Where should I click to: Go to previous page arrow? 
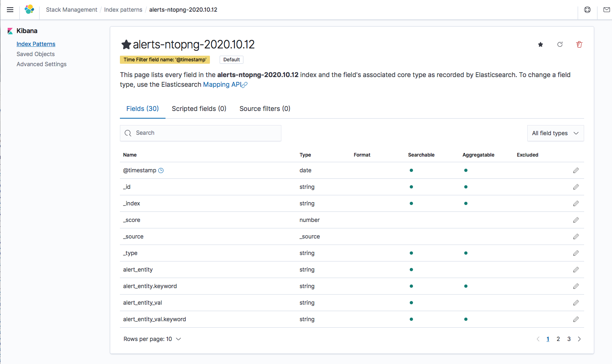(538, 339)
